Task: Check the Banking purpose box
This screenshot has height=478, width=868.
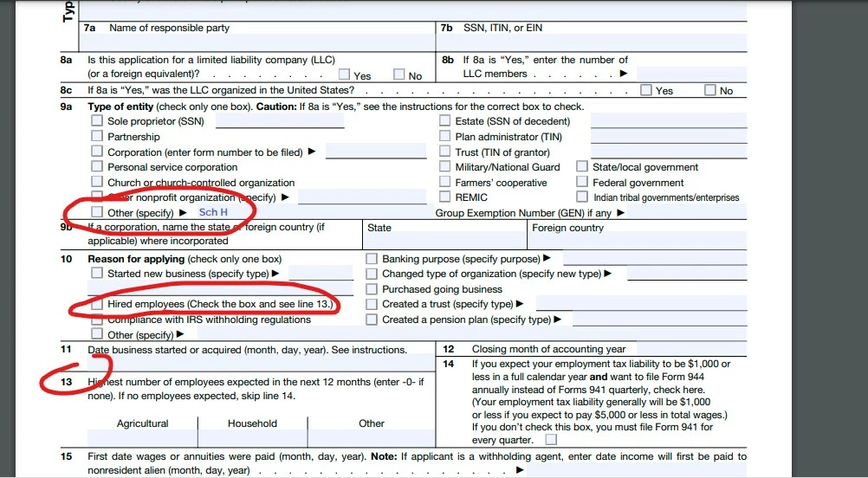Action: coord(372,258)
